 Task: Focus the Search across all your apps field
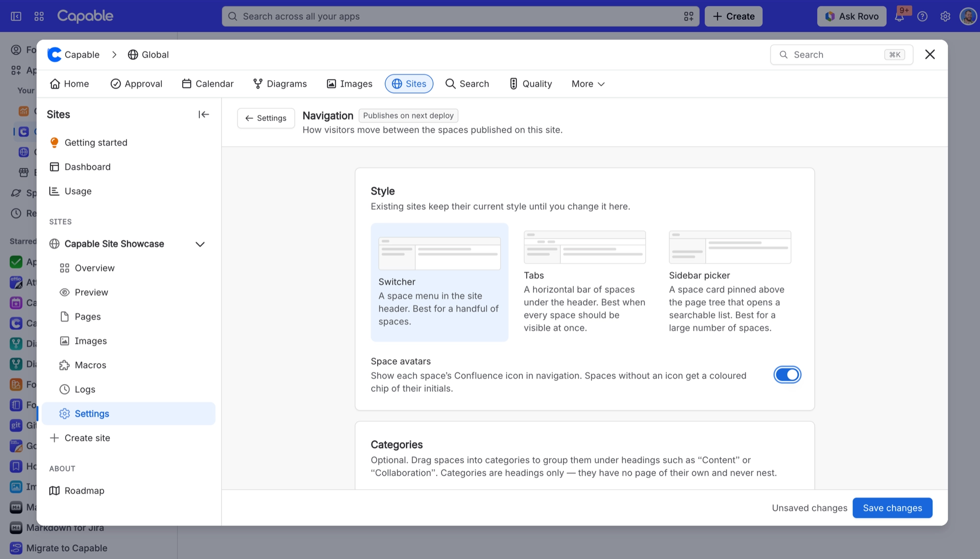[x=460, y=16]
